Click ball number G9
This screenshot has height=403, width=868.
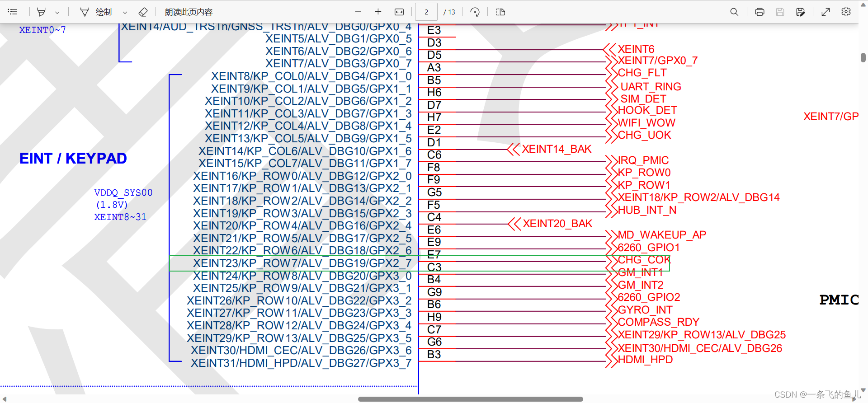434,292
